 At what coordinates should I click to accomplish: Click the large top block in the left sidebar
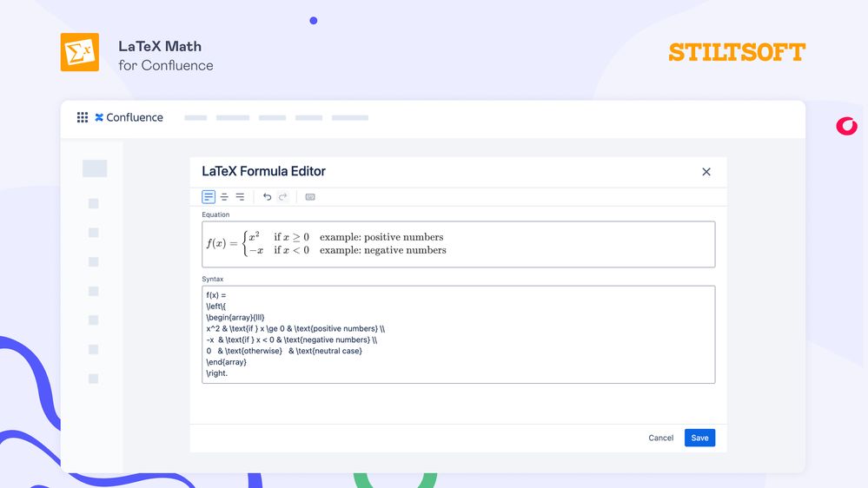(x=95, y=168)
